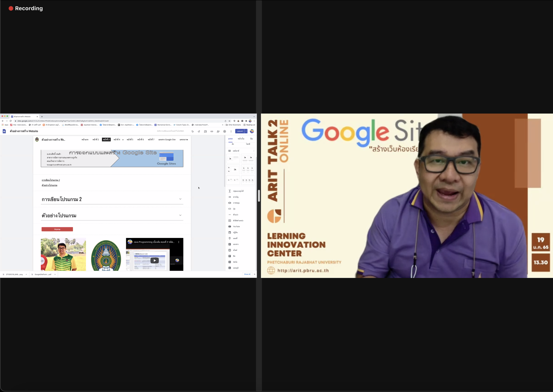The width and height of the screenshot is (553, 392).
Task: Choose the two images side-by-side layout
Action: [x=248, y=158]
